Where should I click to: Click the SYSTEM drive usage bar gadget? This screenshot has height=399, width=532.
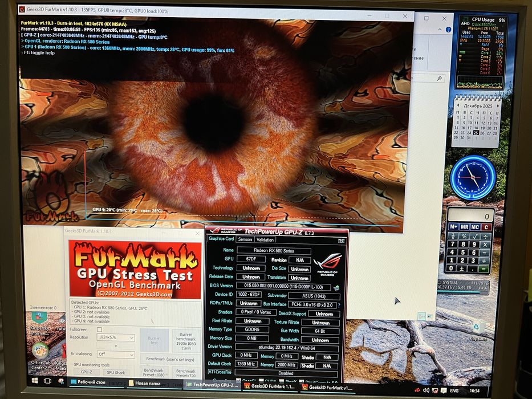pos(462,287)
